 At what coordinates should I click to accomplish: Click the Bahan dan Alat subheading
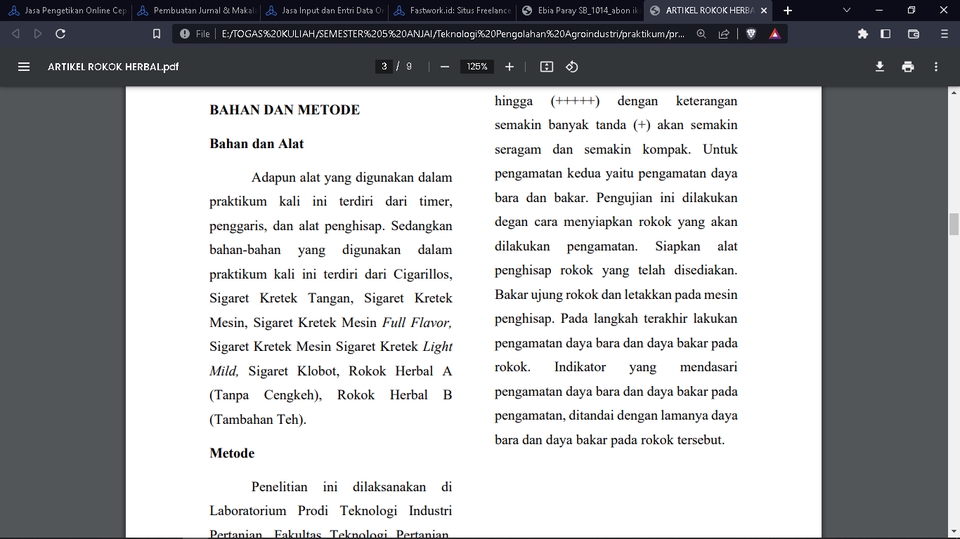point(257,143)
